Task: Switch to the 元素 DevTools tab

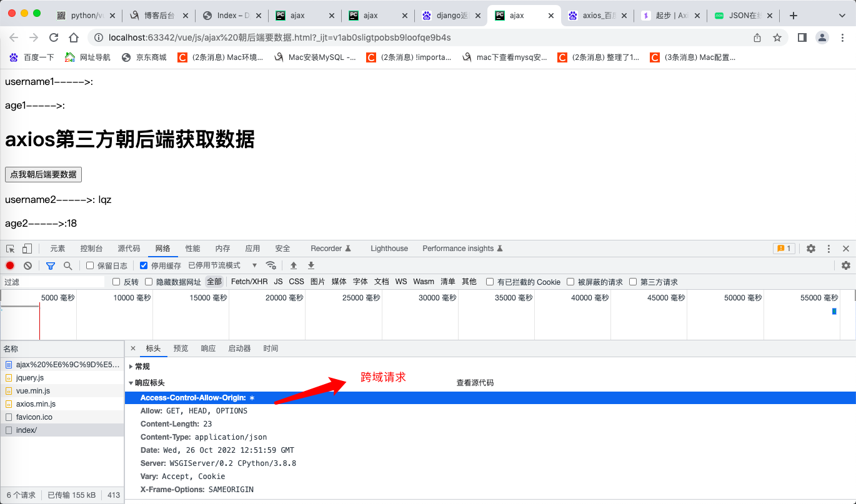Action: point(57,249)
